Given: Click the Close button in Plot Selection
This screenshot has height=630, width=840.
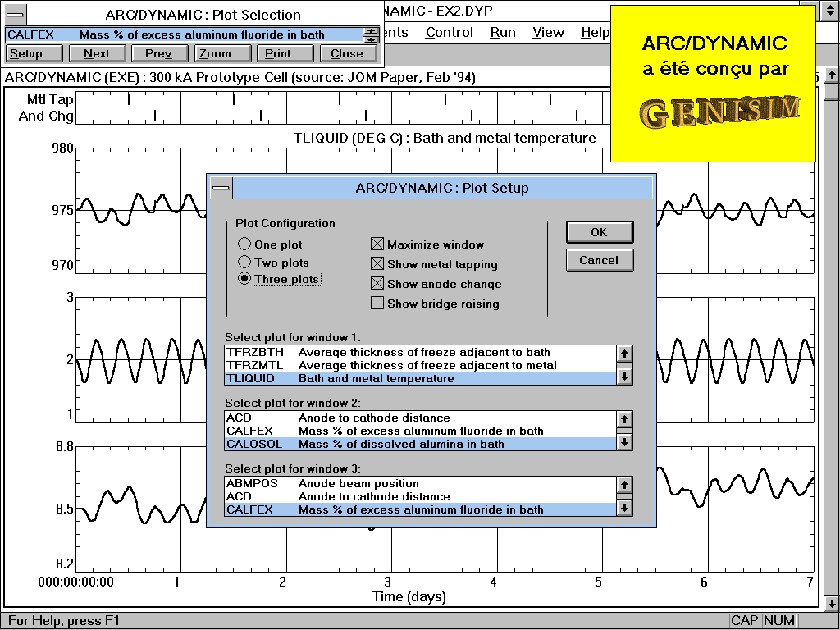Looking at the screenshot, I should [x=347, y=53].
